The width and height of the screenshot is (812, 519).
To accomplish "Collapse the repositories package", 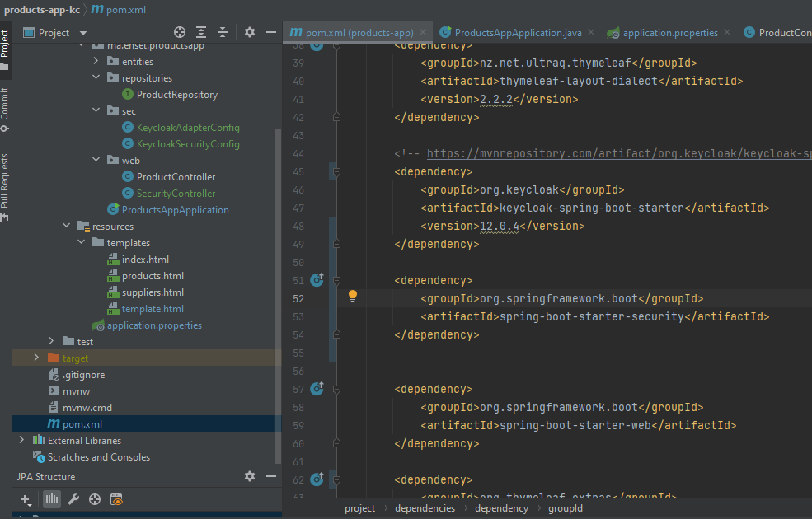I will (x=96, y=77).
